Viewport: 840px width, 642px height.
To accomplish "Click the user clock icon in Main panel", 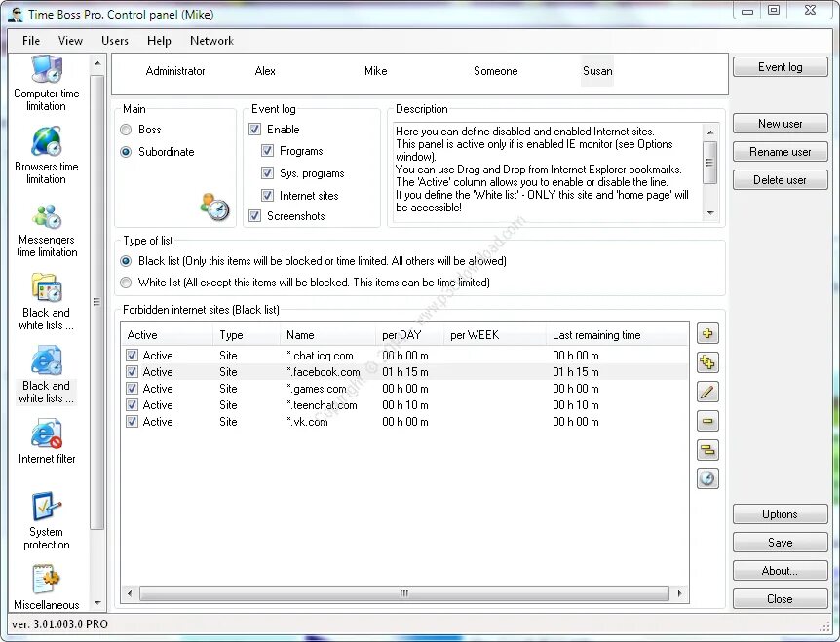I will (214, 207).
